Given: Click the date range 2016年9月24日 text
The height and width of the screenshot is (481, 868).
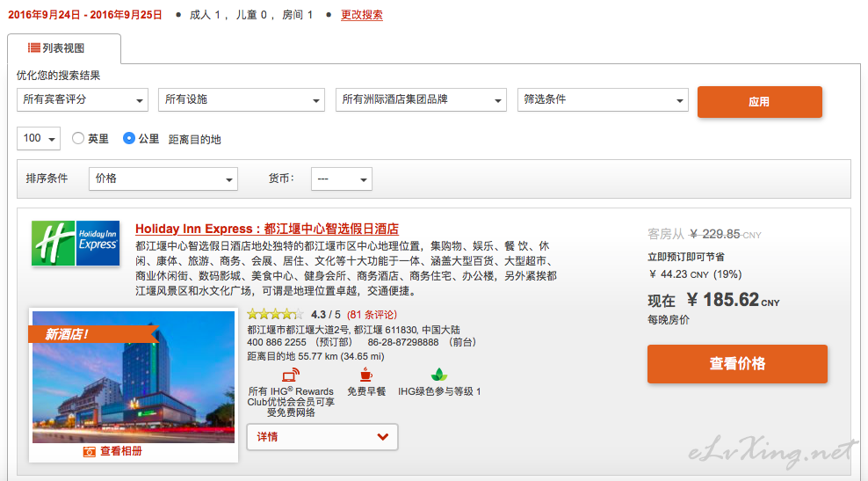Looking at the screenshot, I should 84,15.
